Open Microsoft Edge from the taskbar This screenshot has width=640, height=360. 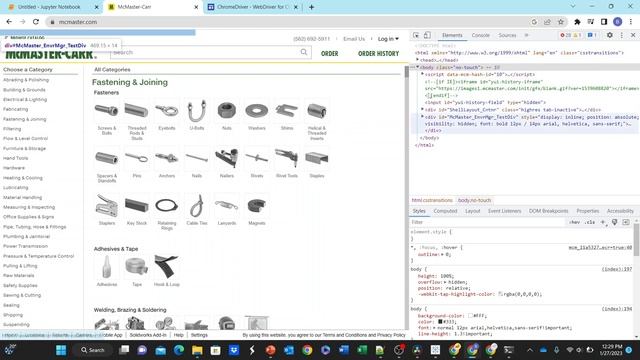179,350
